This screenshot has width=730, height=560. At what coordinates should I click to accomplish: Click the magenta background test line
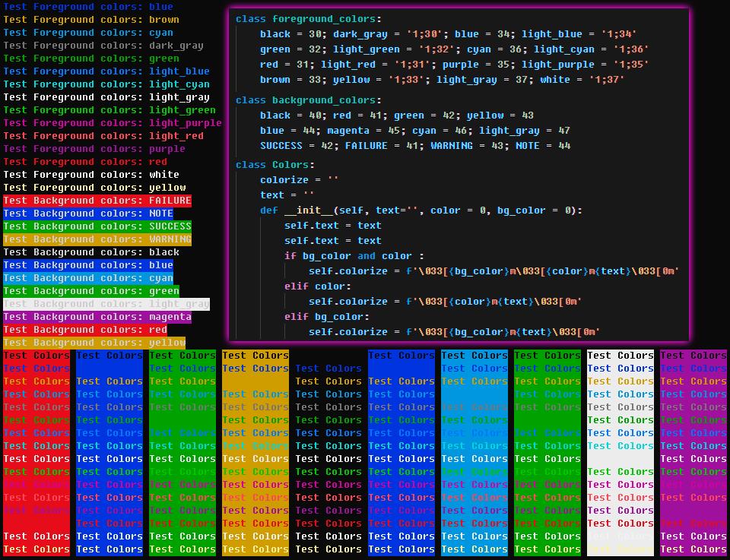tap(97, 317)
